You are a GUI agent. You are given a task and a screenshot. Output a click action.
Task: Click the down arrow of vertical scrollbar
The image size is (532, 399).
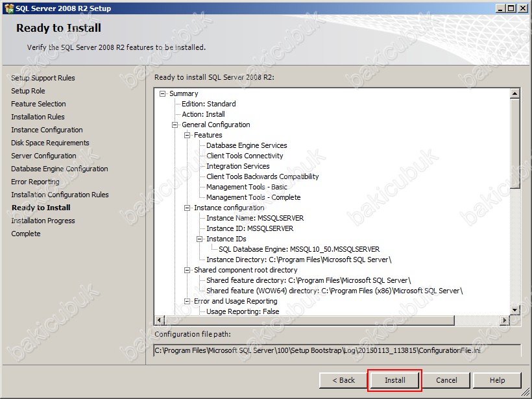(x=515, y=309)
